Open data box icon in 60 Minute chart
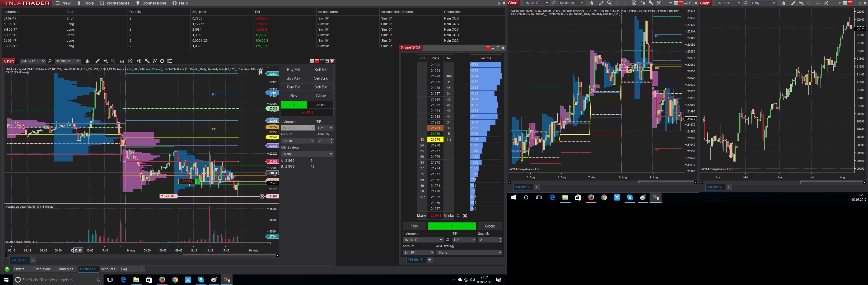This screenshot has height=285, width=868. click(634, 3)
